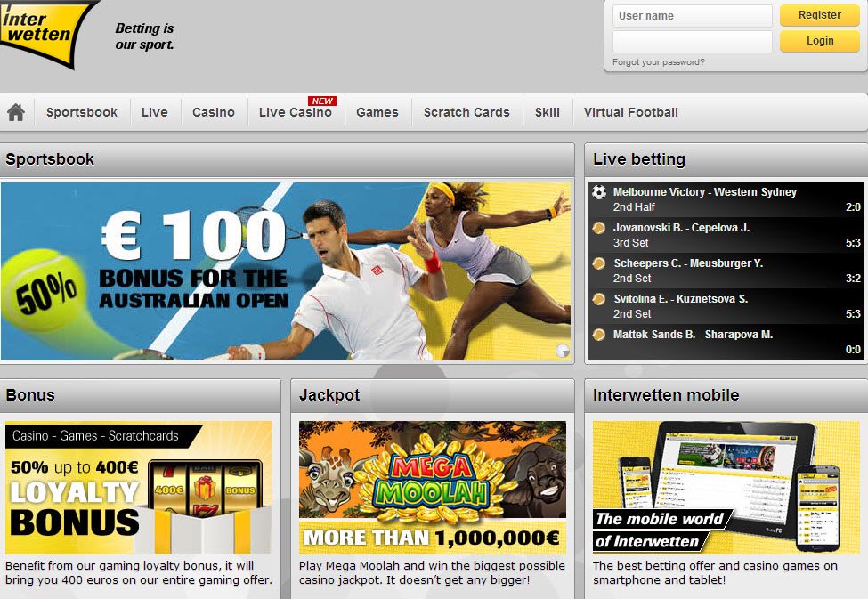Click the tennis ball icon beside Scheepers C.

(599, 263)
